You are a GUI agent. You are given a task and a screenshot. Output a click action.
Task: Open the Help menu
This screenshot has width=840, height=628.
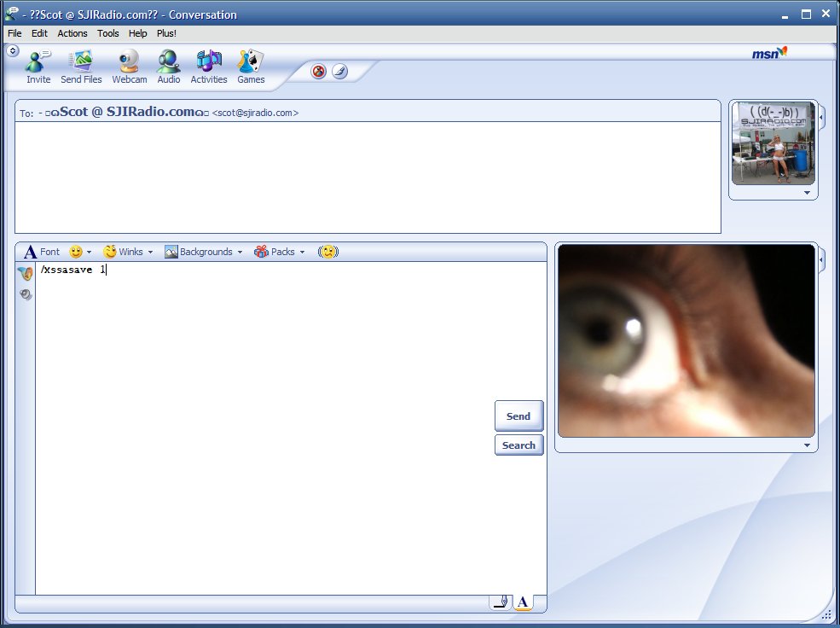(137, 33)
